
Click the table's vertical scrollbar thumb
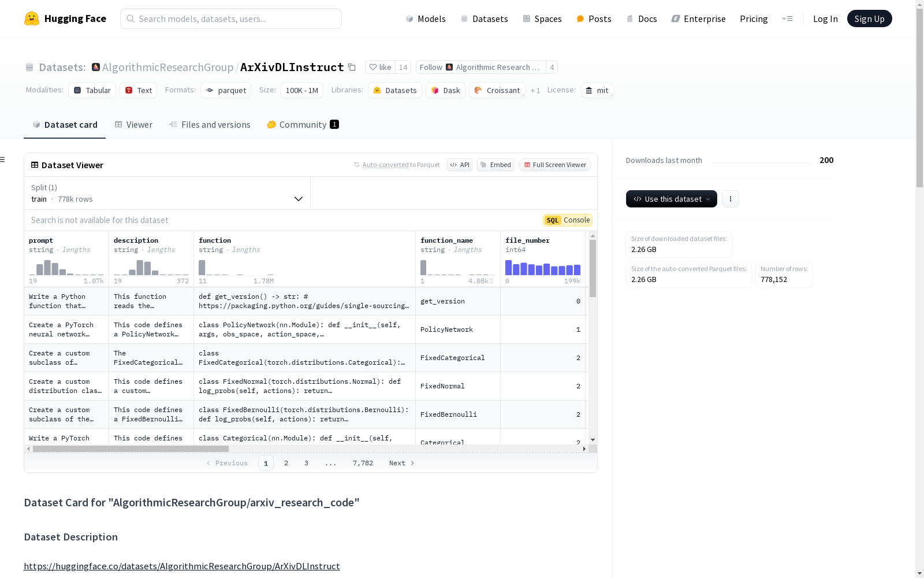[x=593, y=268]
